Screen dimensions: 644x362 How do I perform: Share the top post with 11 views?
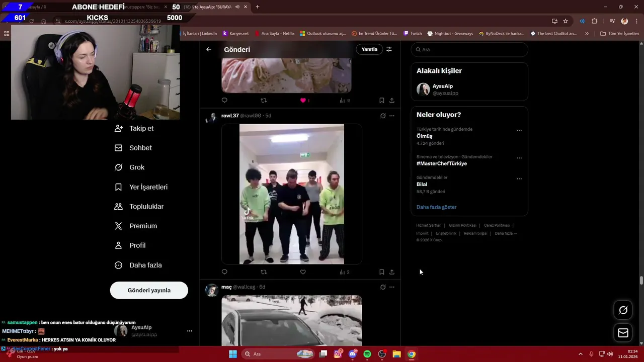coord(392,101)
